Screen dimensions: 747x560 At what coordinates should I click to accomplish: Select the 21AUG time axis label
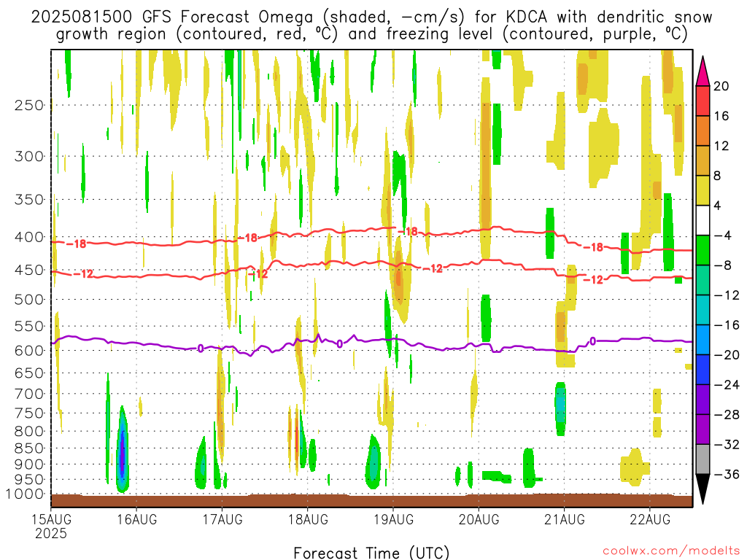pos(565,519)
